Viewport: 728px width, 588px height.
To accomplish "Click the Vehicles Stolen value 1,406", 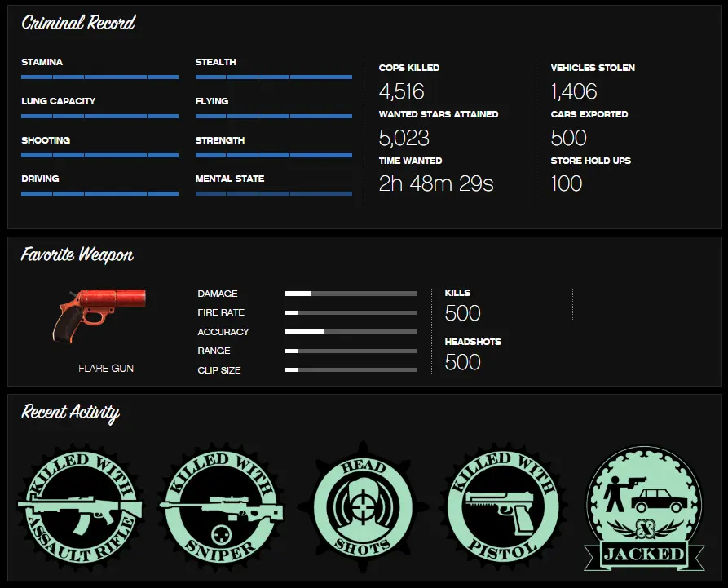I will 574,91.
